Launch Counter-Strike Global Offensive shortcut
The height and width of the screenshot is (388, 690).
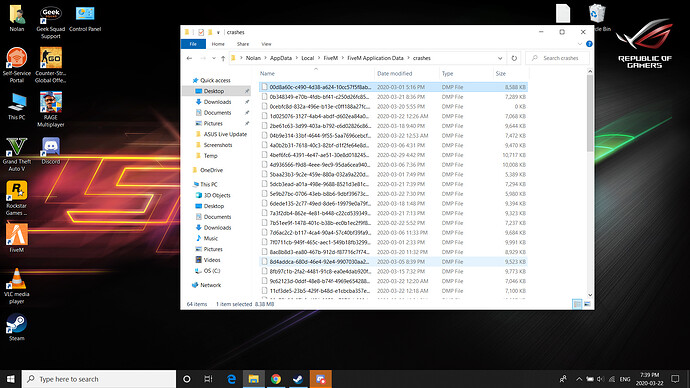coord(51,65)
